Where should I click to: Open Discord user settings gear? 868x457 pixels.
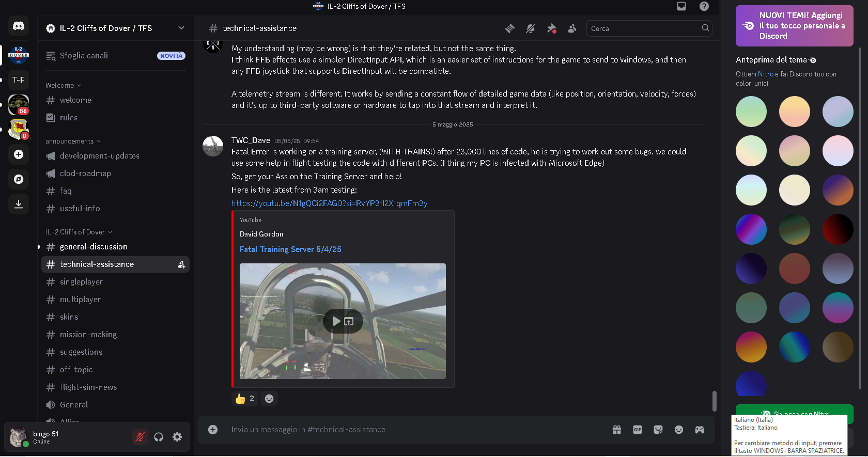(177, 437)
